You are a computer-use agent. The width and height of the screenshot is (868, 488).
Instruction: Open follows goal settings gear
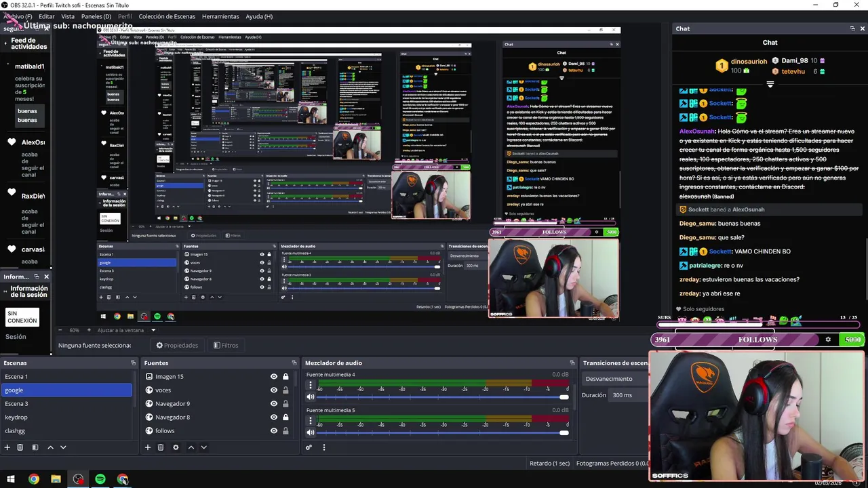pos(828,340)
